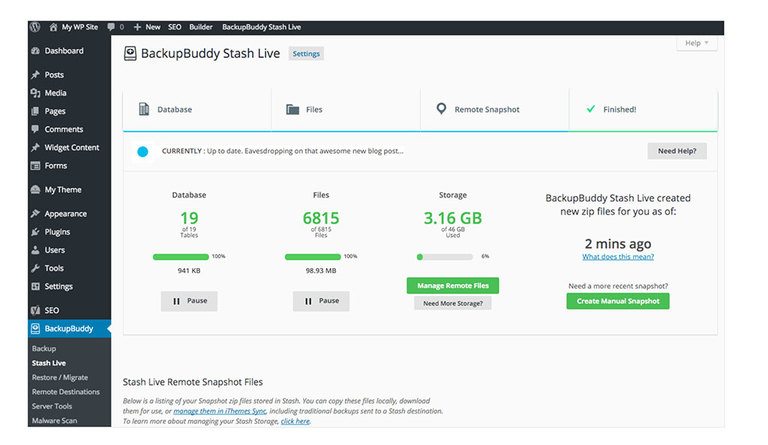The height and width of the screenshot is (445, 768).
Task: Click Create Manual Snapshot button
Action: tap(618, 301)
